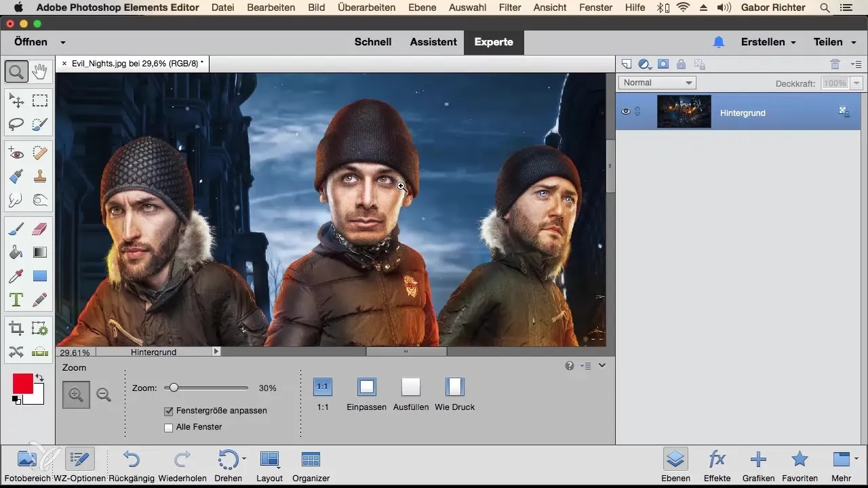Select the Paint Bucket tool
Image resolution: width=868 pixels, height=488 pixels.
[x=16, y=253]
